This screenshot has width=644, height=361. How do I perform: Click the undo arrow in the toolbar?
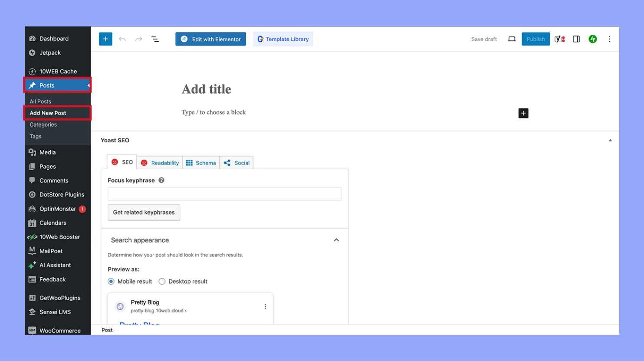[122, 39]
